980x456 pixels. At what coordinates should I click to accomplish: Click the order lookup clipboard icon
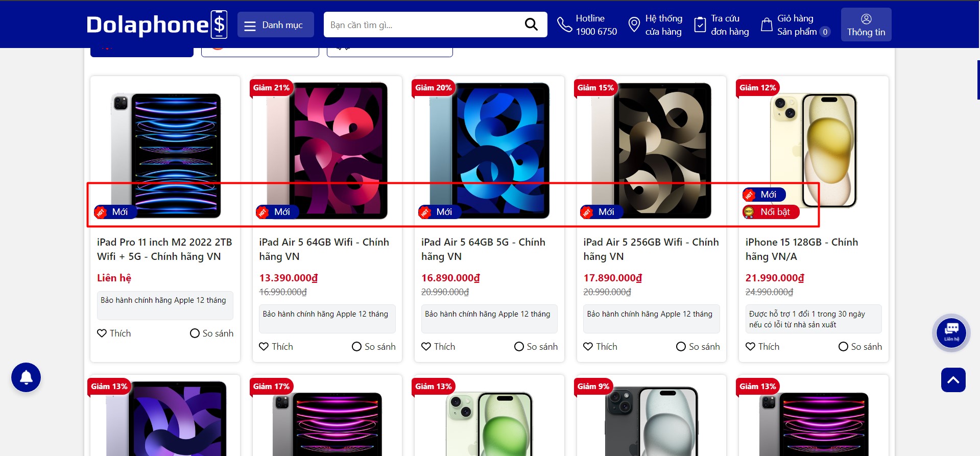pyautogui.click(x=700, y=25)
